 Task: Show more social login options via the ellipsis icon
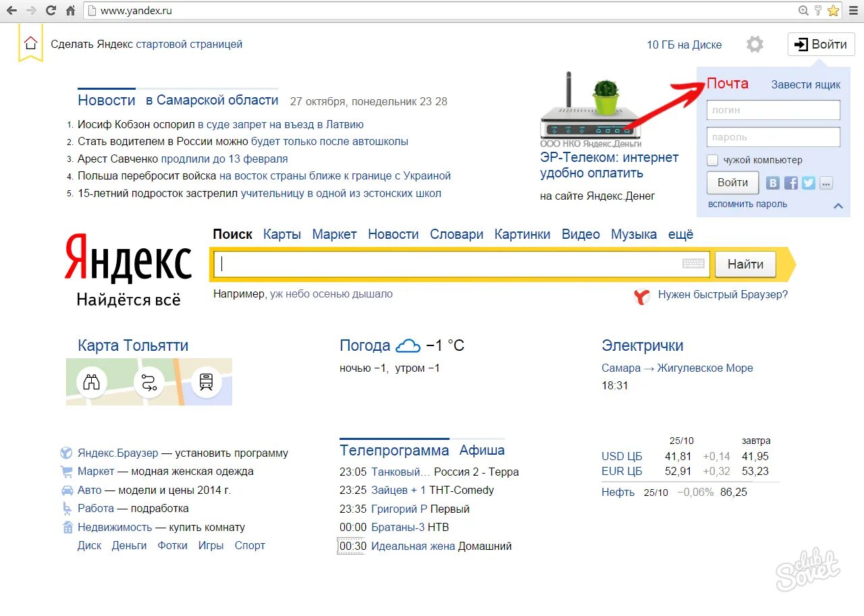(x=826, y=183)
